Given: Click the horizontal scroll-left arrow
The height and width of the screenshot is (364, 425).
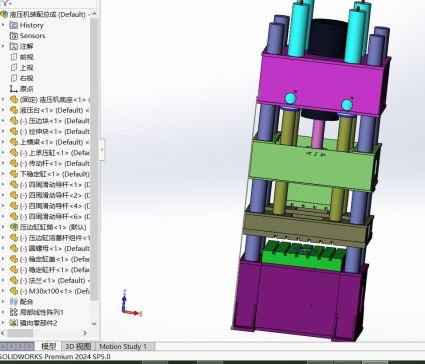Looking at the screenshot, I should pyautogui.click(x=3, y=333).
